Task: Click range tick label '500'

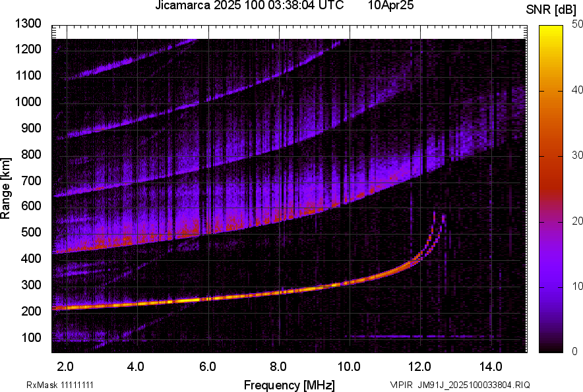Action: coord(31,232)
